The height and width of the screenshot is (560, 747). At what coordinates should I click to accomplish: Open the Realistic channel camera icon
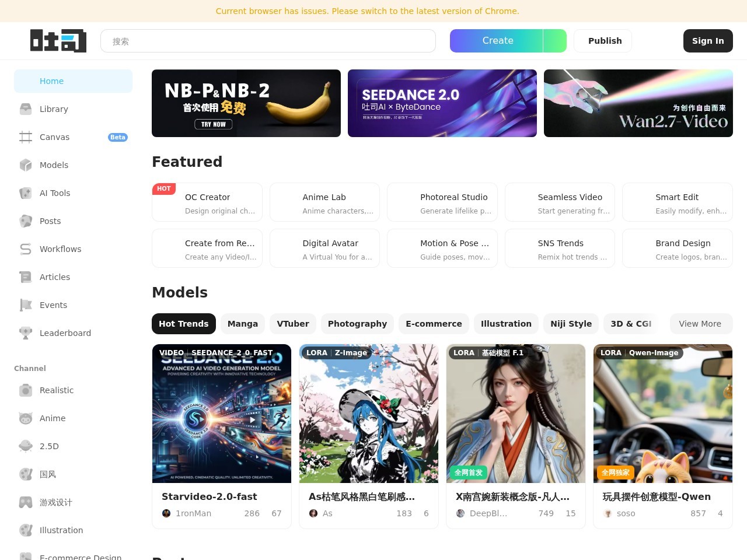click(26, 390)
